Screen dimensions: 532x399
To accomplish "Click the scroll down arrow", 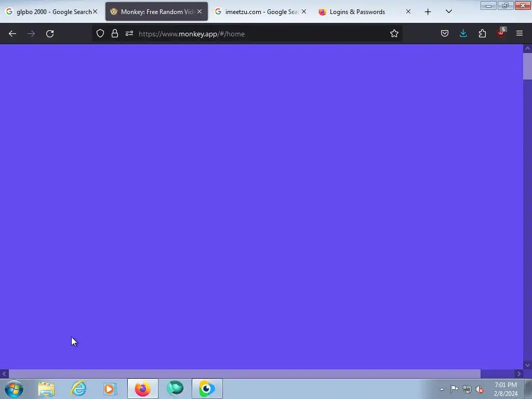I will click(527, 365).
